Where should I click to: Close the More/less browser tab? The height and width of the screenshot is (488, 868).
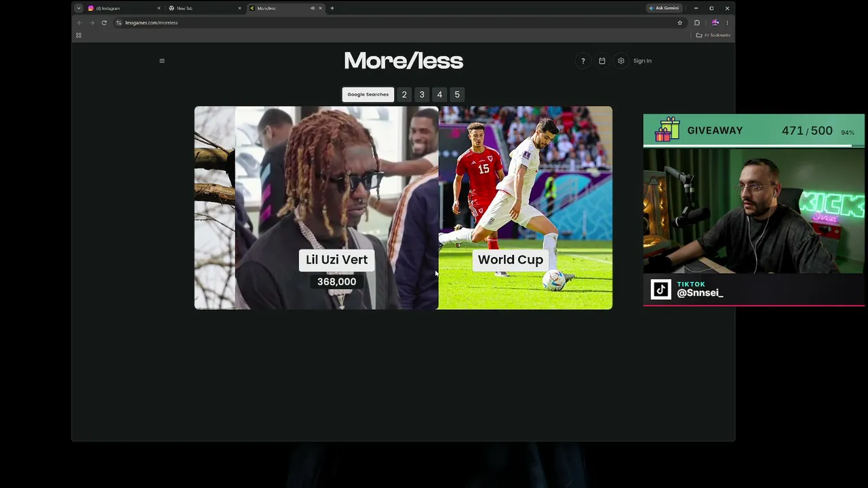tap(321, 8)
